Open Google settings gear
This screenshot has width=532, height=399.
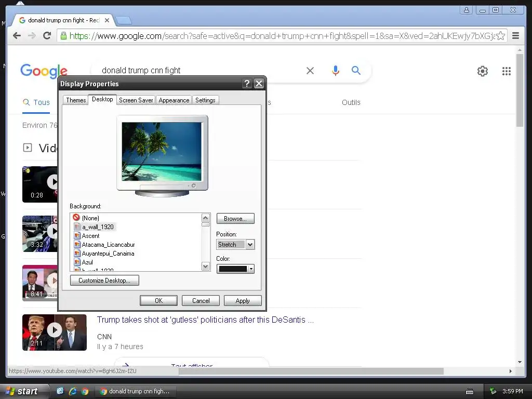pyautogui.click(x=483, y=71)
